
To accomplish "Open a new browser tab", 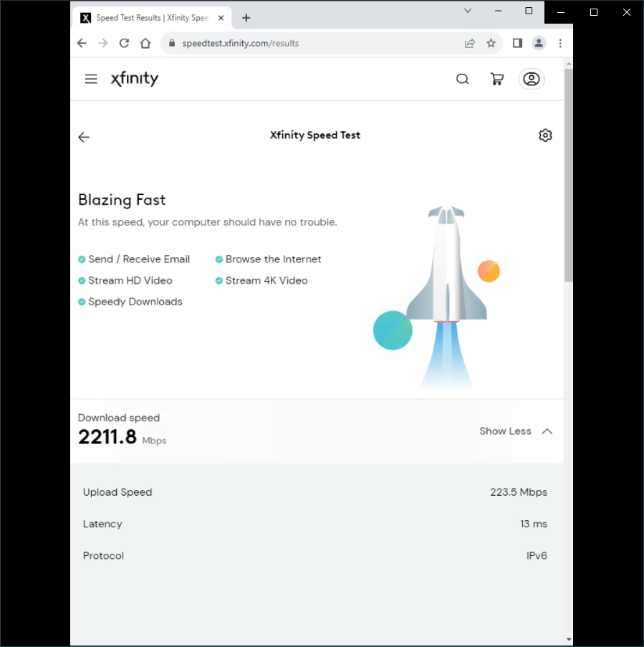I will pos(246,18).
